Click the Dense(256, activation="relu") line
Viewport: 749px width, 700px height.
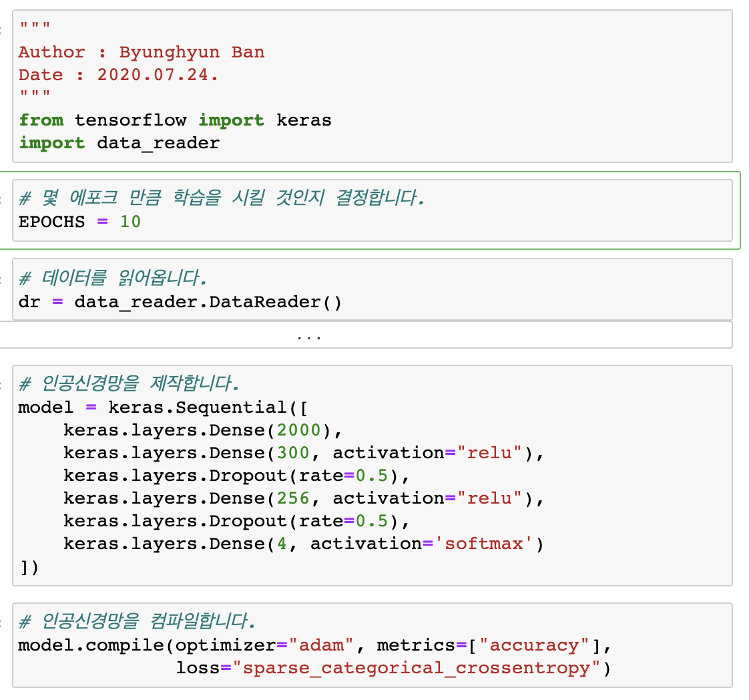[304, 498]
